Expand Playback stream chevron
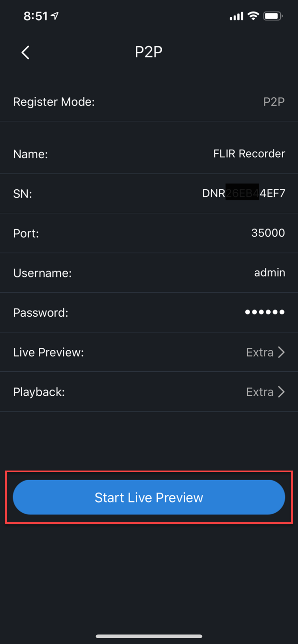The width and height of the screenshot is (298, 644). click(x=282, y=392)
